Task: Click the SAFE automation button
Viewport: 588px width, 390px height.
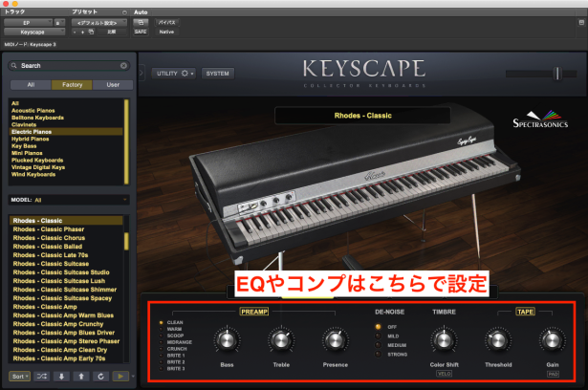Action: [141, 32]
